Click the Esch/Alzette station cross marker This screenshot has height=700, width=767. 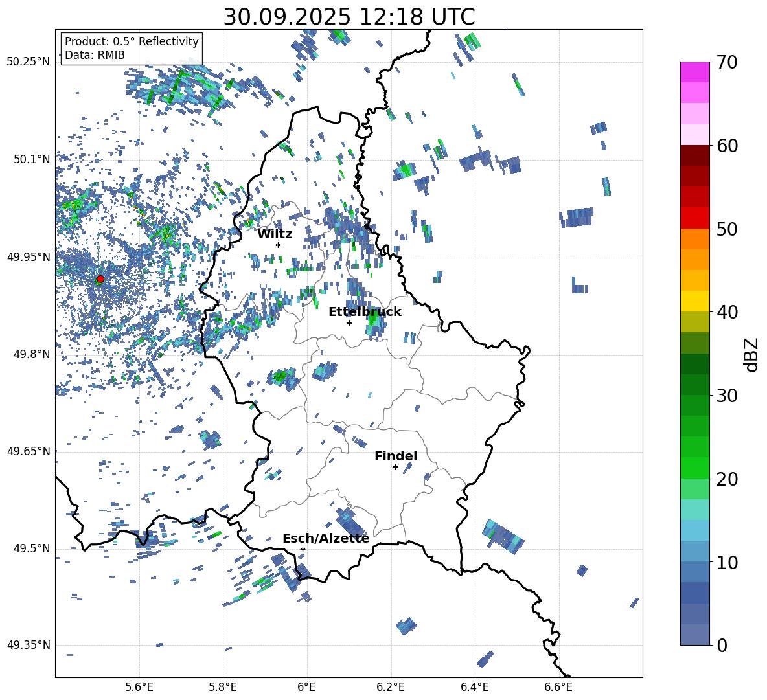click(303, 549)
